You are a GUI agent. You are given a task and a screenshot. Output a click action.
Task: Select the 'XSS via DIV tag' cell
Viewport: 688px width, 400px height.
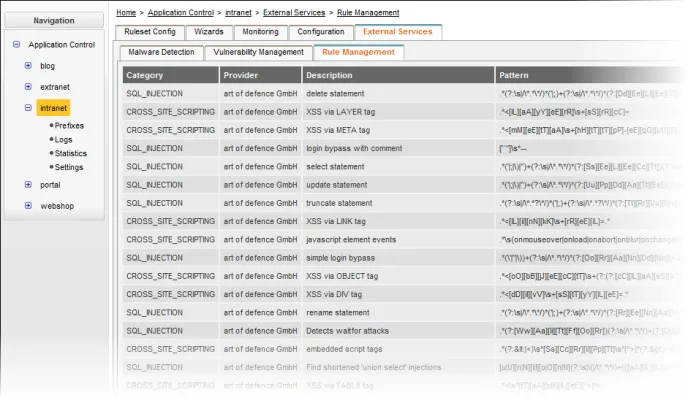pos(398,294)
